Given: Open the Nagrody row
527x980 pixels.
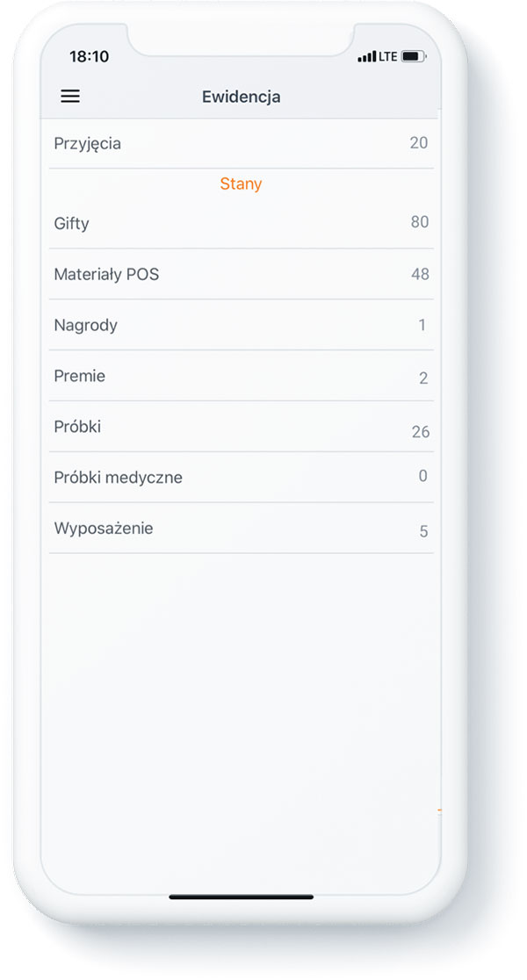Looking at the screenshot, I should pyautogui.click(x=241, y=325).
